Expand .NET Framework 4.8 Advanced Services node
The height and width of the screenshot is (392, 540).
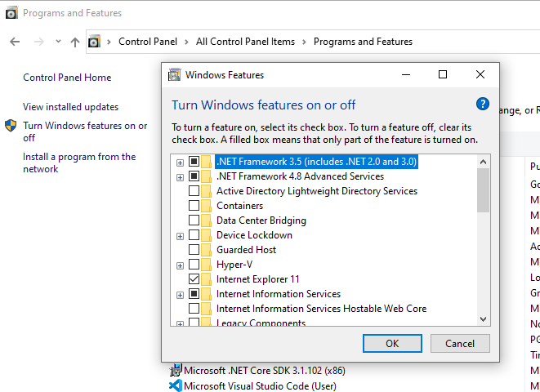pyautogui.click(x=180, y=177)
